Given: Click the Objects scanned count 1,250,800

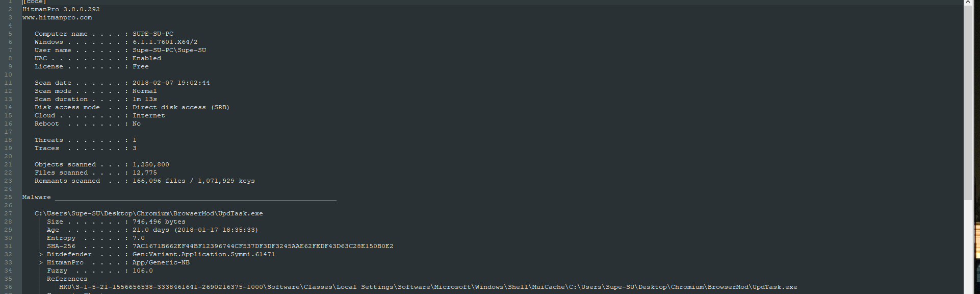Looking at the screenshot, I should (x=151, y=164).
